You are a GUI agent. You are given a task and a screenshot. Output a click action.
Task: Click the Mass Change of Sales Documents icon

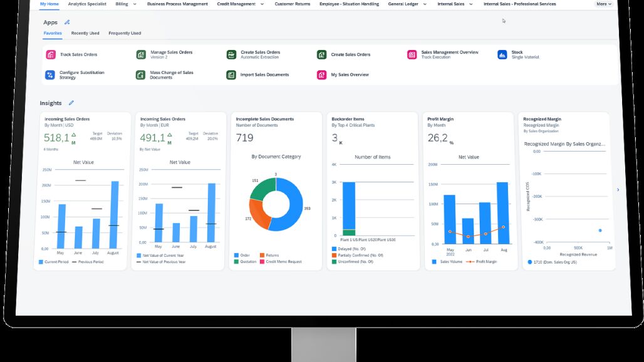pyautogui.click(x=141, y=75)
